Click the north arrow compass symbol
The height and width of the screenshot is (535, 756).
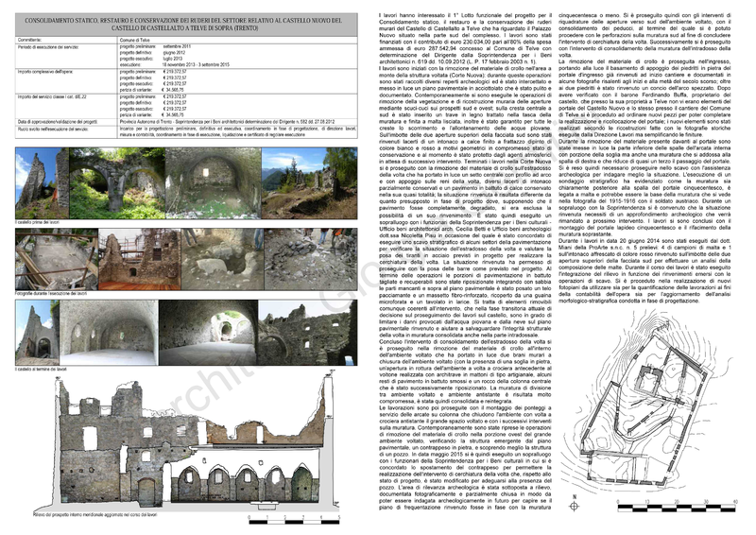click(x=574, y=505)
